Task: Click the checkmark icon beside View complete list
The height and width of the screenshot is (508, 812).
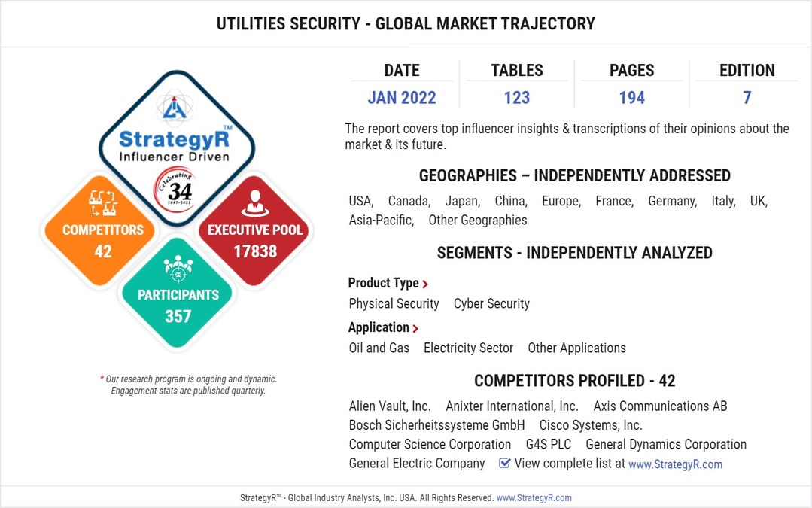Action: click(504, 463)
